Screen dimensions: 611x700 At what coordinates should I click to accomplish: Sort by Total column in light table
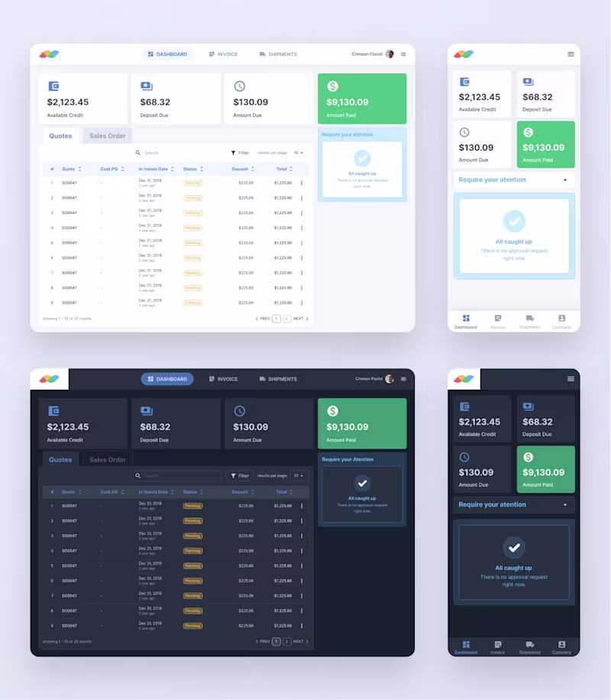[x=284, y=169]
